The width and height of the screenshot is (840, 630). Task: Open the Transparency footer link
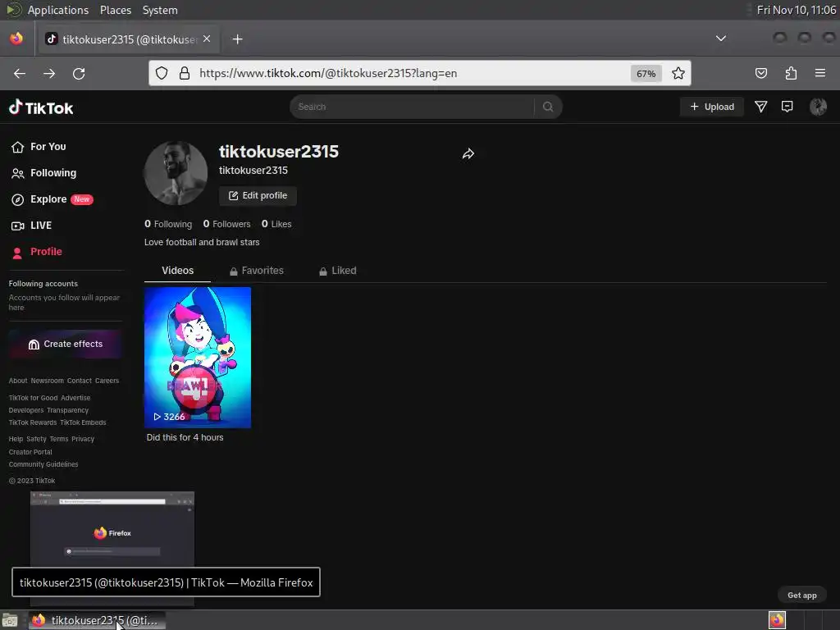(67, 410)
